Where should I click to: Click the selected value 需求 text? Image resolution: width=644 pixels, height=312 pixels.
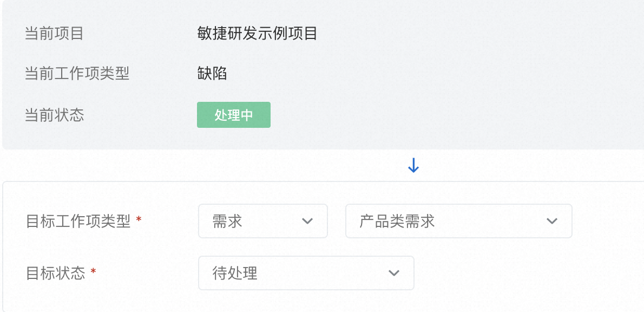click(x=227, y=221)
